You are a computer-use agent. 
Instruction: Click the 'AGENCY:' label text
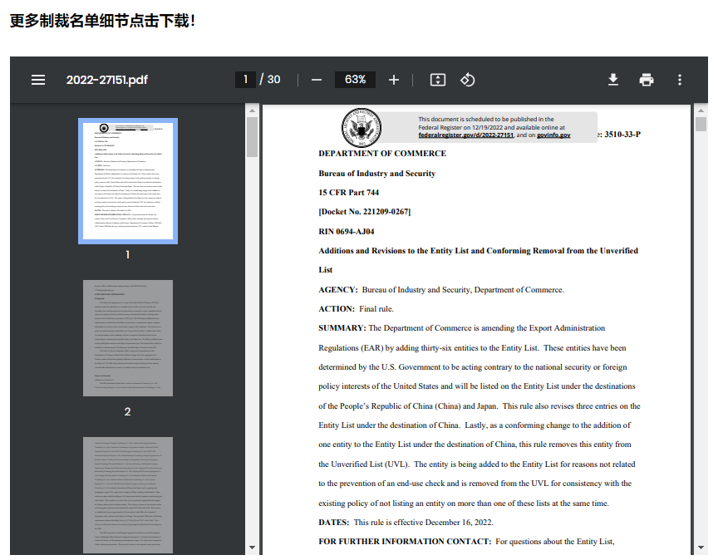click(338, 290)
